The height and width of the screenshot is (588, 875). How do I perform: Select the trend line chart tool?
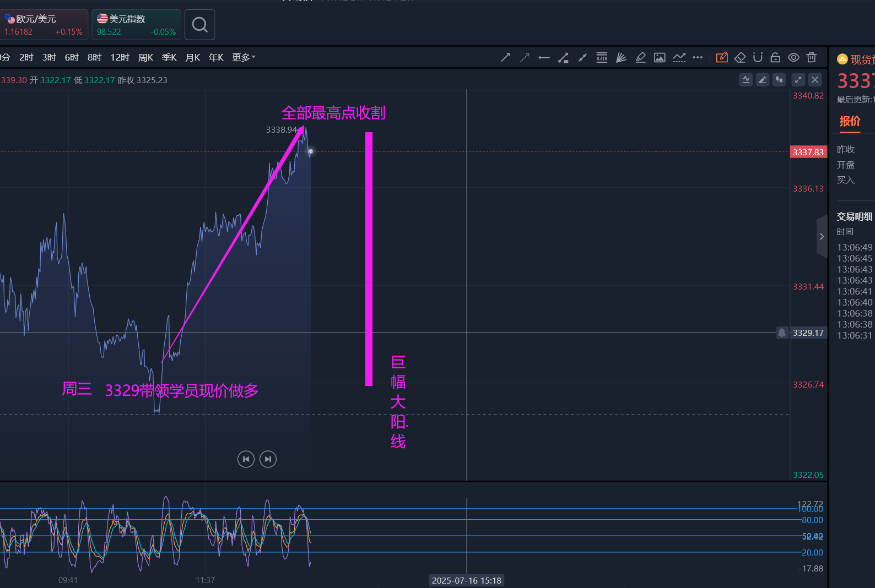679,57
